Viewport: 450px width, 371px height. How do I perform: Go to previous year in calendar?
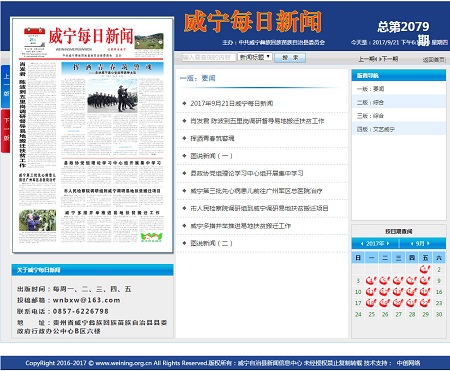click(362, 244)
